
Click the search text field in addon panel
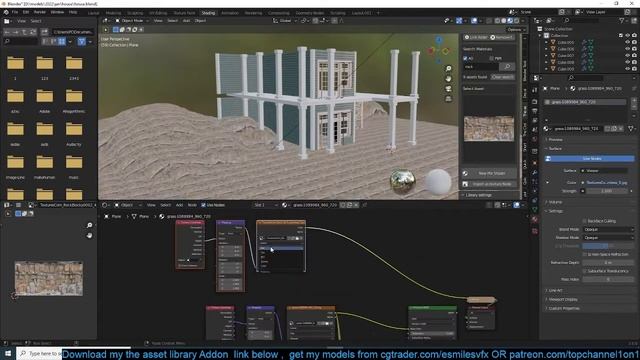481,66
